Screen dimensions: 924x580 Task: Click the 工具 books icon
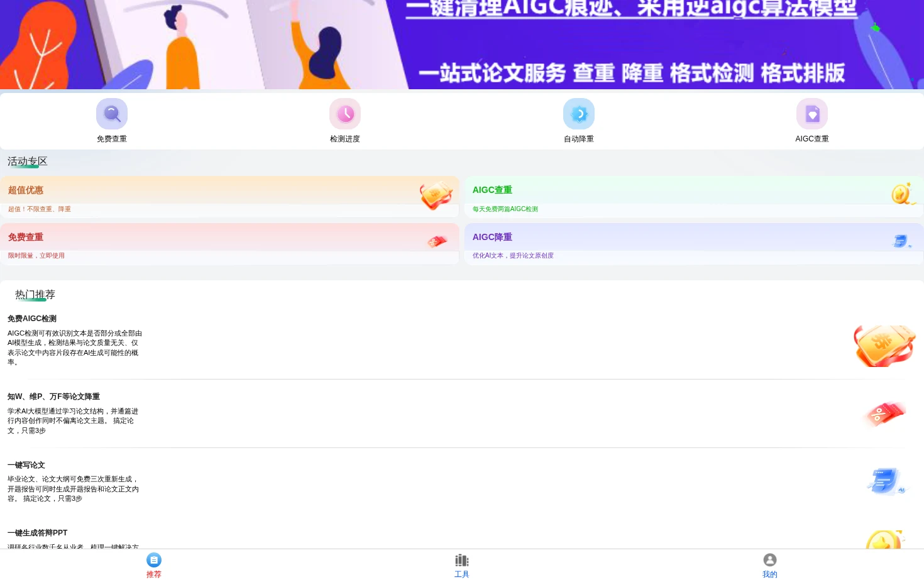pos(462,560)
